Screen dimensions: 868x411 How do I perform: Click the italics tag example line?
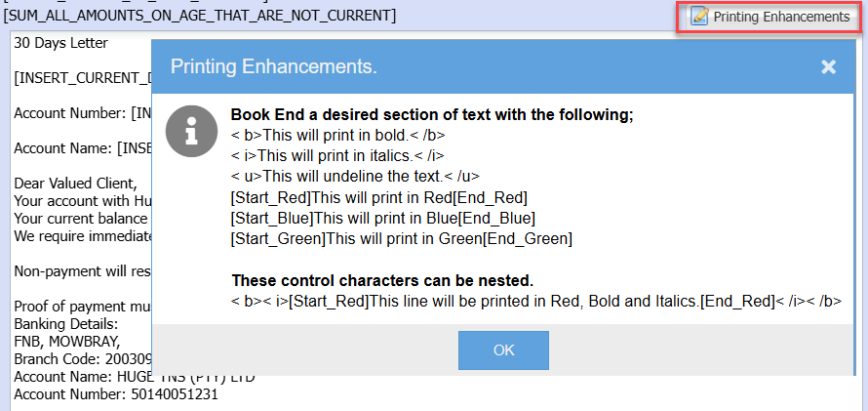point(340,155)
